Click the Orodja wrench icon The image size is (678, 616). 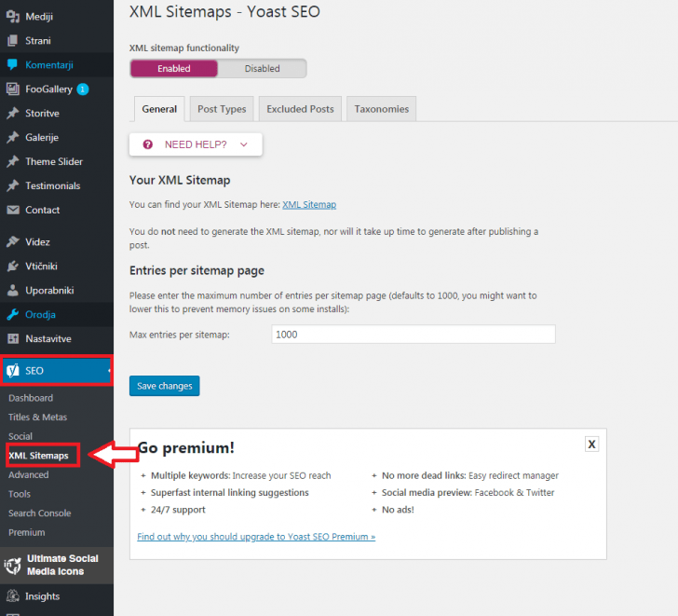[x=13, y=314]
